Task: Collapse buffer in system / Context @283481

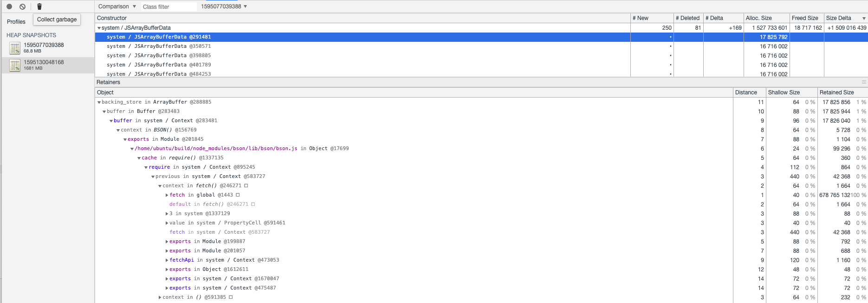Action: [x=111, y=121]
